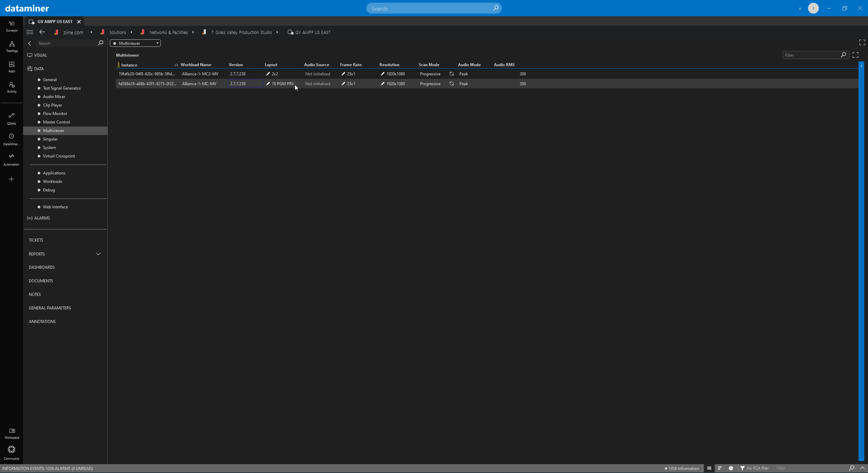Open the SDMN module icon
This screenshot has width=868, height=473.
(x=12, y=119)
